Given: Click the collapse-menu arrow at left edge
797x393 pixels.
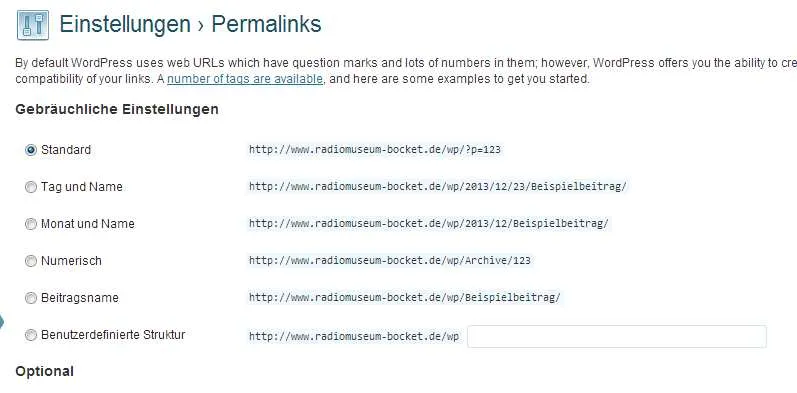Looking at the screenshot, I should 2,322.
